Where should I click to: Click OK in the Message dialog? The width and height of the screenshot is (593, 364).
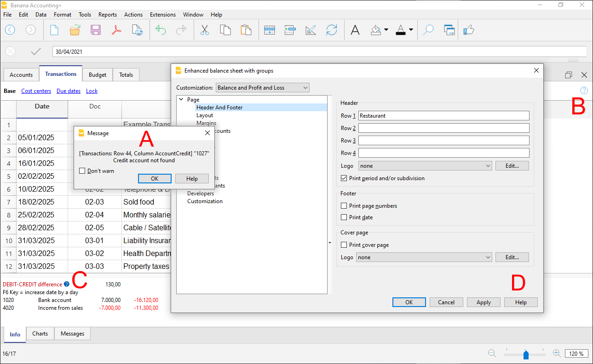pyautogui.click(x=155, y=179)
